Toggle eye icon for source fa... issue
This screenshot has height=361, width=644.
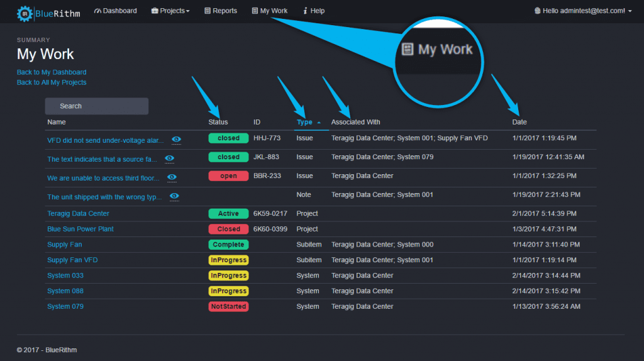pyautogui.click(x=169, y=158)
